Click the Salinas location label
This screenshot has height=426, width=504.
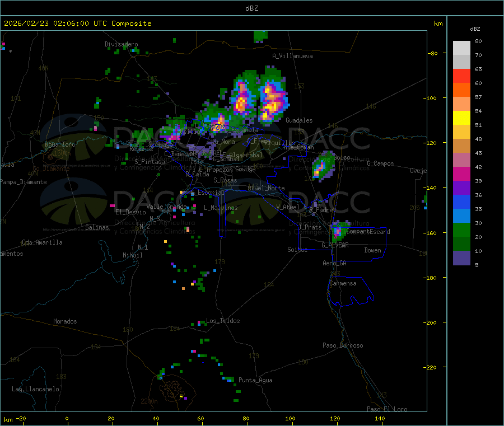(97, 227)
